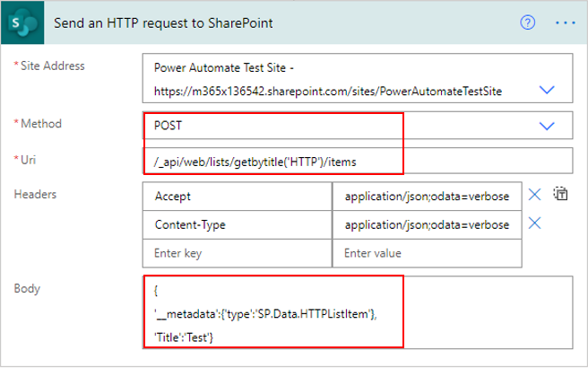588x368 pixels.
Task: Edit the Accept header key field
Action: [237, 197]
